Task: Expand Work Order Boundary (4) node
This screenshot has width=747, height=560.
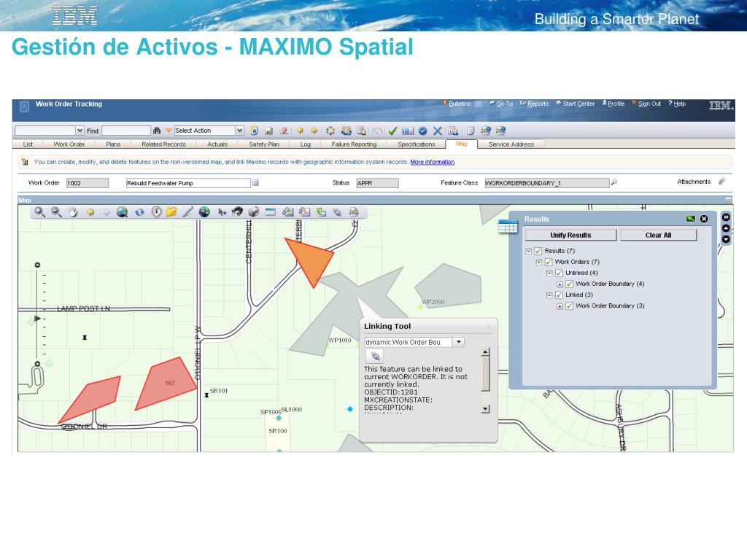Action: 560,284
